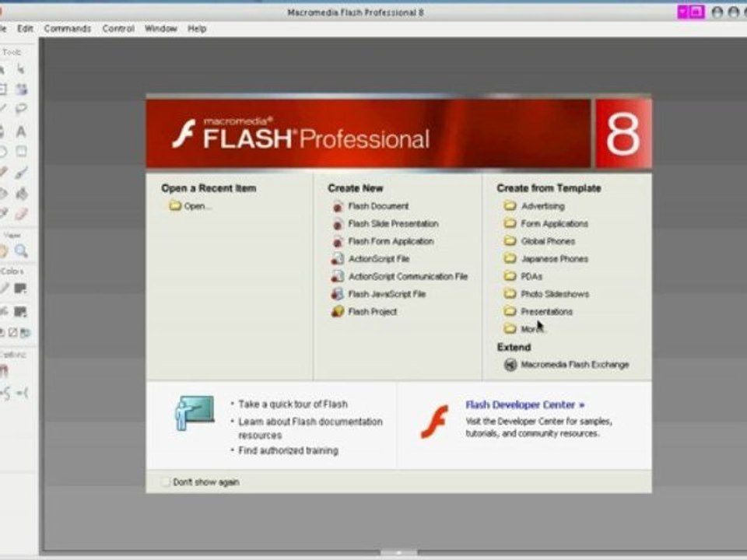The width and height of the screenshot is (747, 560).
Task: Open the Edit menu
Action: (x=25, y=29)
